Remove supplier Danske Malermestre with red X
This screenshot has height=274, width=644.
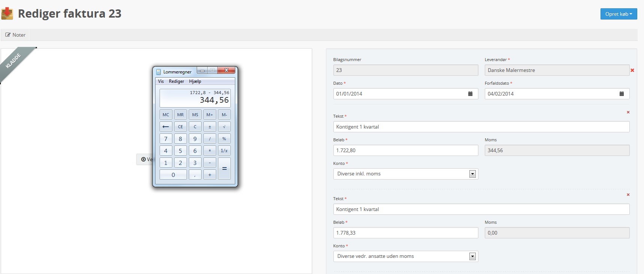632,70
